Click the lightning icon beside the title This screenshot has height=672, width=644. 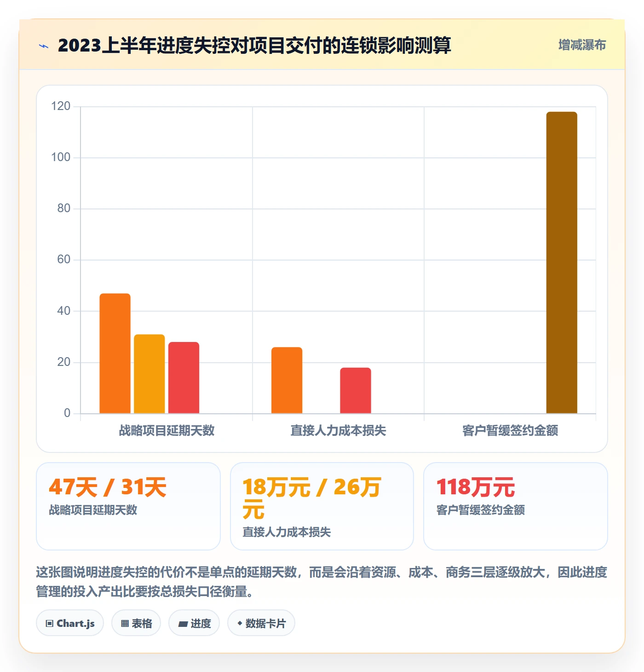(x=44, y=46)
